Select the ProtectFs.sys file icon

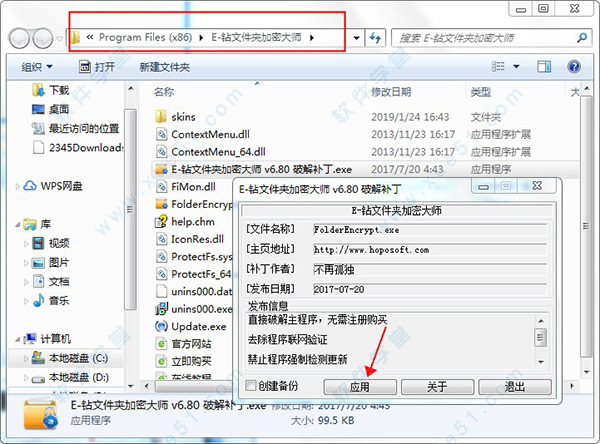pyautogui.click(x=161, y=256)
